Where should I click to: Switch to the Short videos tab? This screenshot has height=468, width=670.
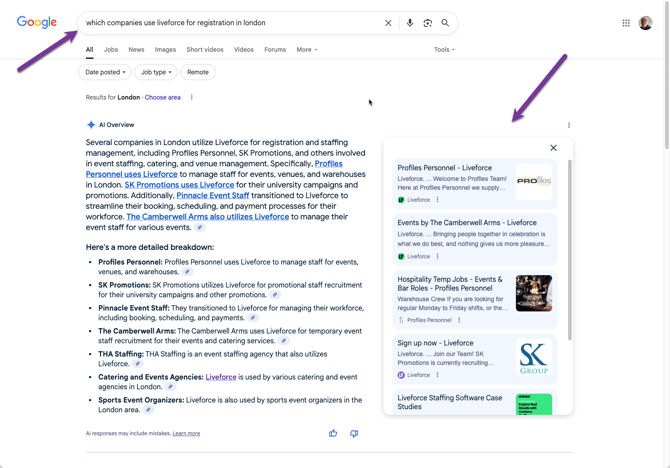point(205,50)
